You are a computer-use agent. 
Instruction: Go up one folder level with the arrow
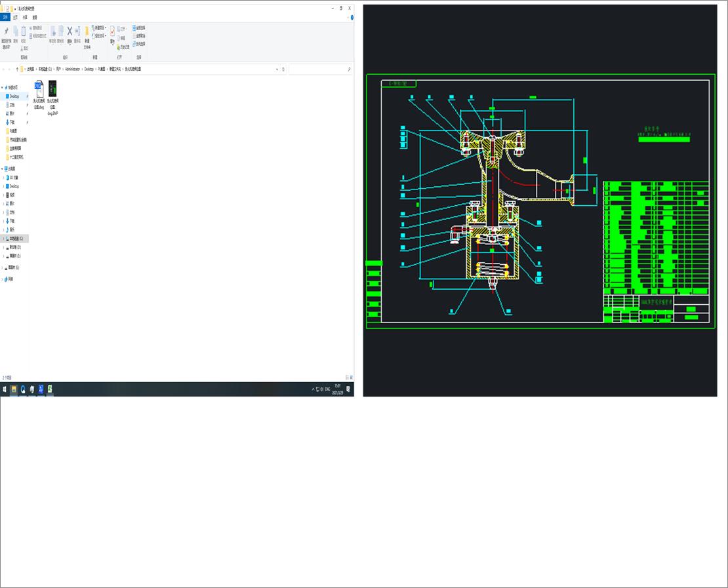(x=17, y=69)
